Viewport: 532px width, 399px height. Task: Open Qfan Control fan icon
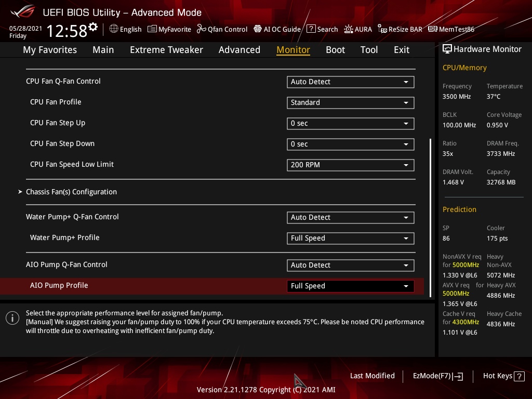(x=202, y=29)
